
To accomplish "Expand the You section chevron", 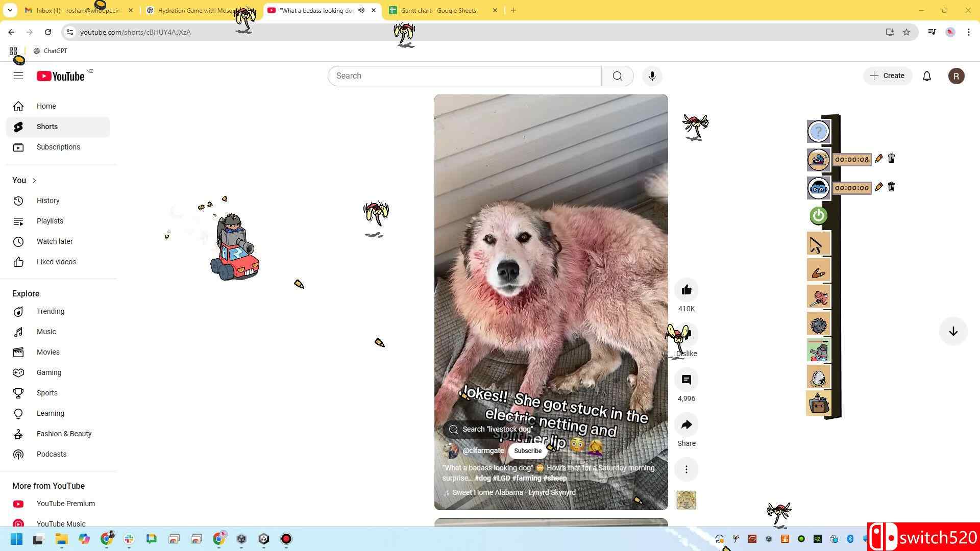I will click(34, 181).
